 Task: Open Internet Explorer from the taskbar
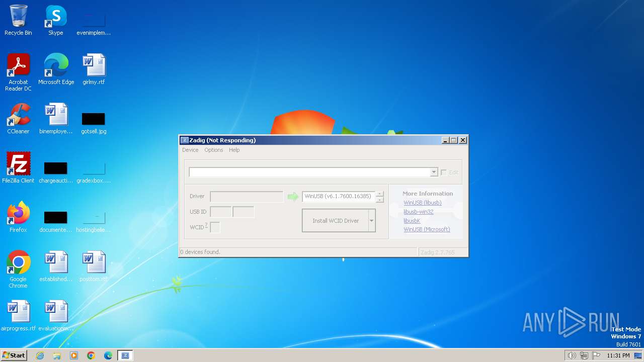[40, 355]
